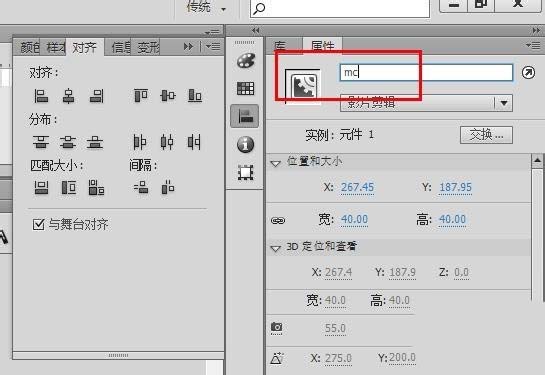Image resolution: width=545 pixels, height=375 pixels.
Task: Switch to the 信息 tab
Action: pos(121,47)
